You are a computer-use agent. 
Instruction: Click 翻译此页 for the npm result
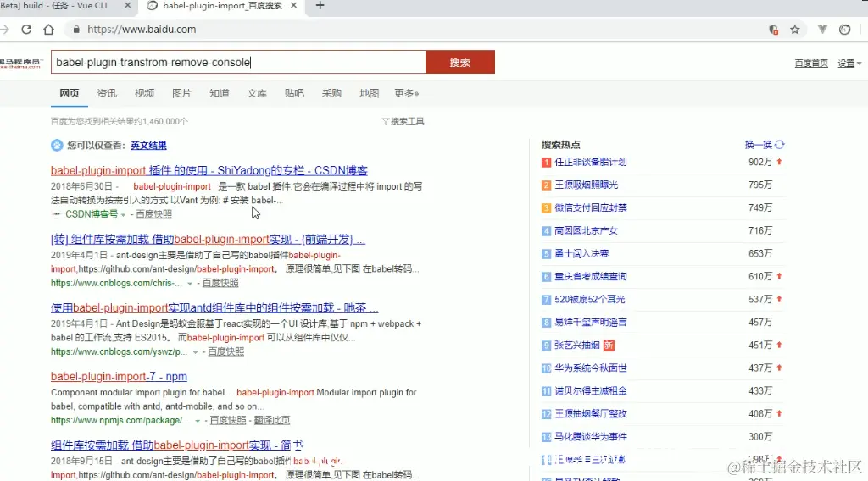coord(272,420)
